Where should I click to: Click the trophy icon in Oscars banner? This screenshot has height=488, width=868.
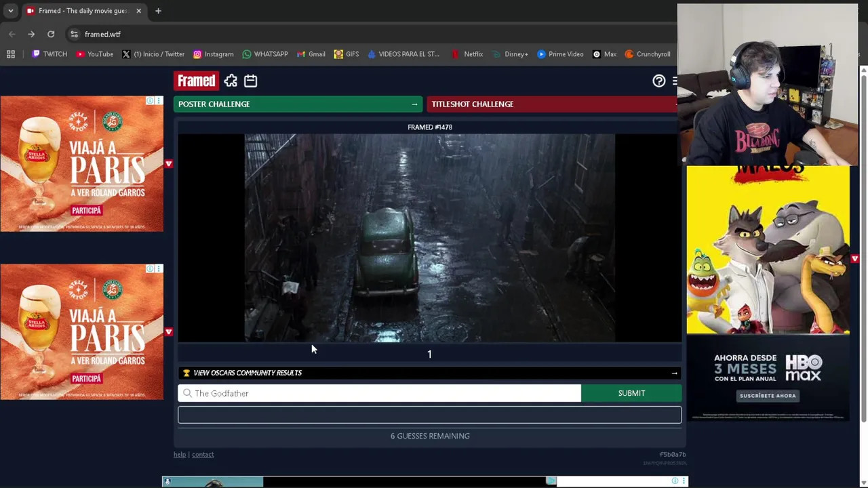(186, 373)
